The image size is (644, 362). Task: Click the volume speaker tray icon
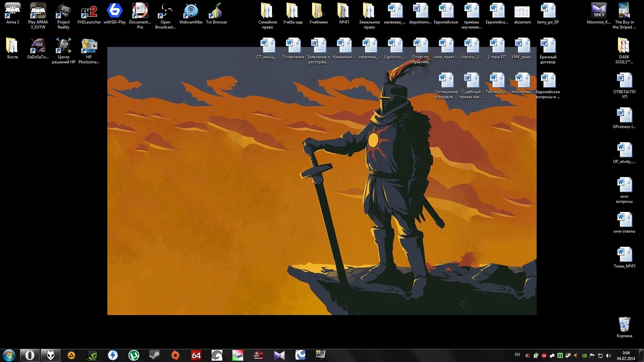(x=608, y=356)
